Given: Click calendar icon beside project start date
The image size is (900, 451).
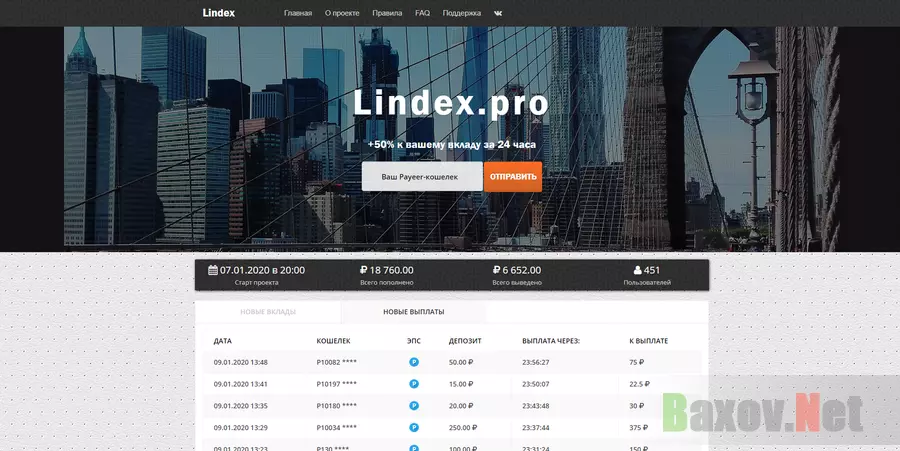Looking at the screenshot, I should pos(213,270).
